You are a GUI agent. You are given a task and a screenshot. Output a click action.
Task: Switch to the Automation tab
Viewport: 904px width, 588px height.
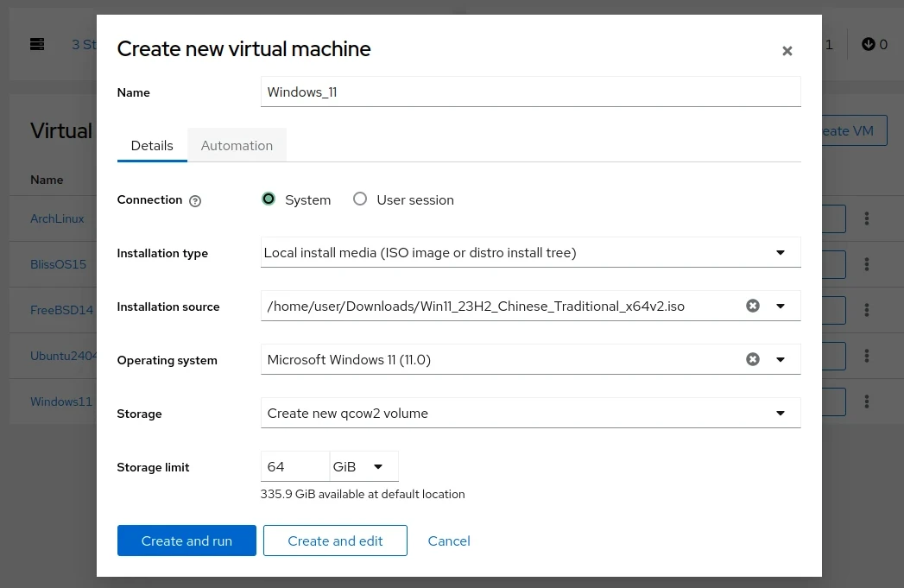pyautogui.click(x=237, y=145)
